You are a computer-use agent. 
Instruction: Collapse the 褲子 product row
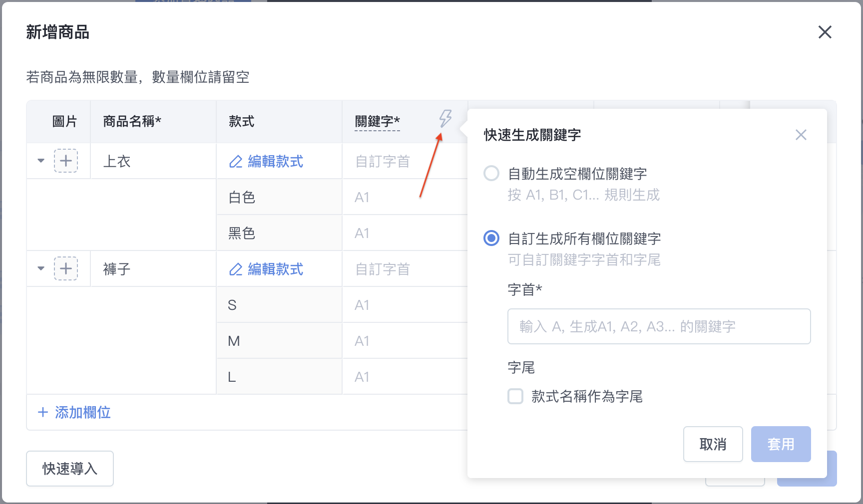tap(41, 268)
